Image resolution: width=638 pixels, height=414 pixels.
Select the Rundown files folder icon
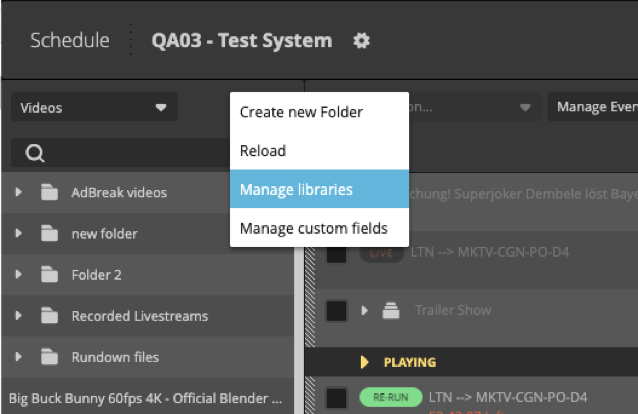(50, 357)
